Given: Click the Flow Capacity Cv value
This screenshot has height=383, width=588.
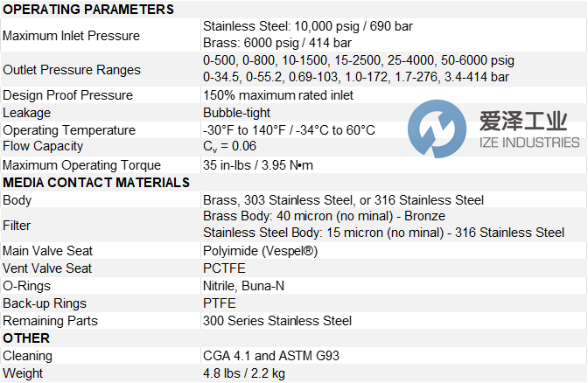Looking at the screenshot, I should pyautogui.click(x=230, y=147).
